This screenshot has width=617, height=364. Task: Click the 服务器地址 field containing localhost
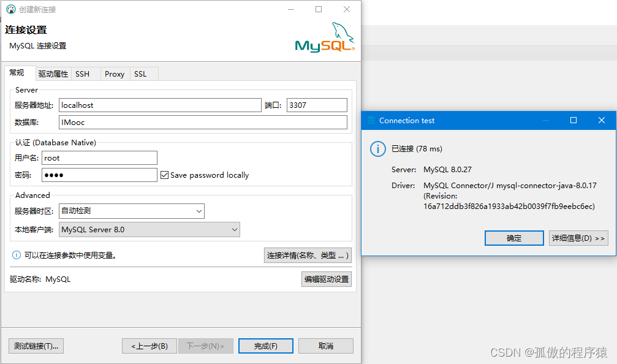[x=160, y=105]
